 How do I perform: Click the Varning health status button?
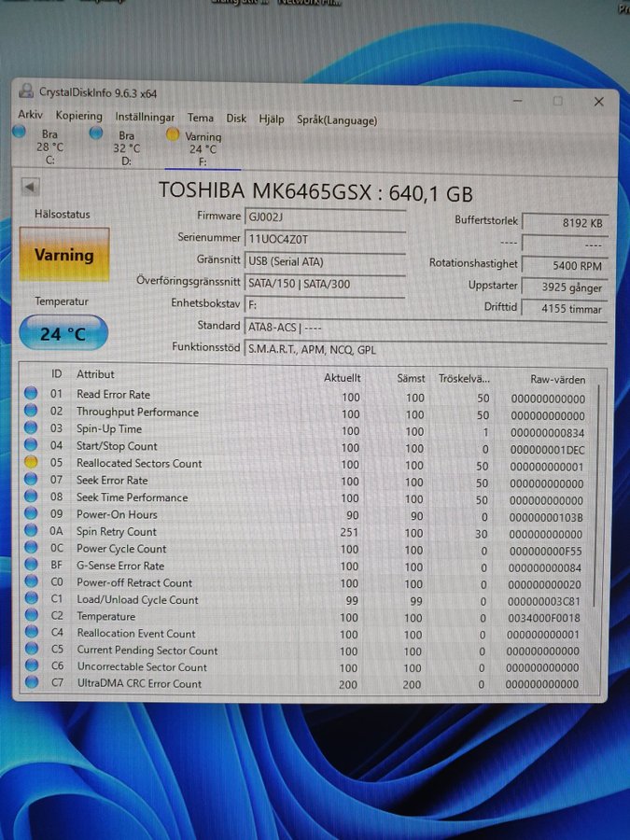[x=64, y=254]
